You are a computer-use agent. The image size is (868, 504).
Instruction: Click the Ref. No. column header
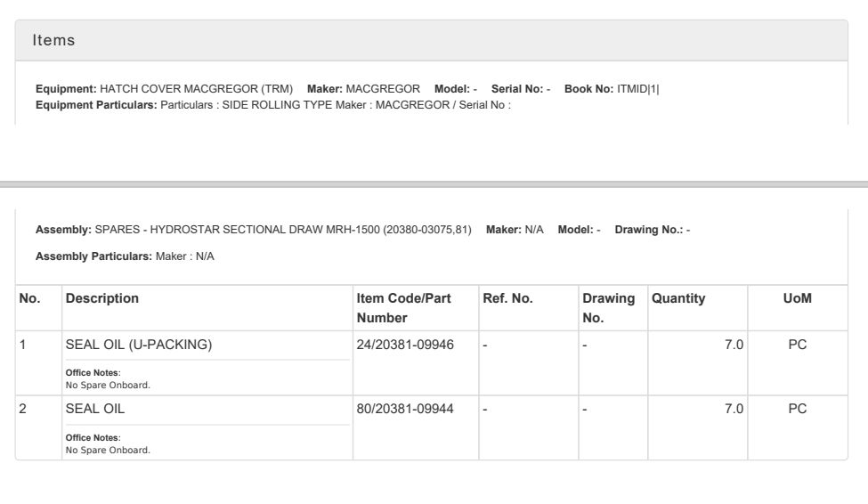507,299
